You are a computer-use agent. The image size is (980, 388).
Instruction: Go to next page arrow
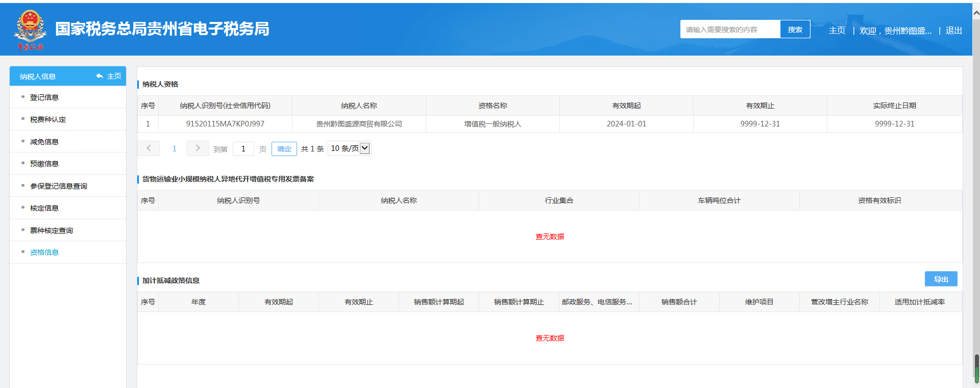click(x=198, y=148)
